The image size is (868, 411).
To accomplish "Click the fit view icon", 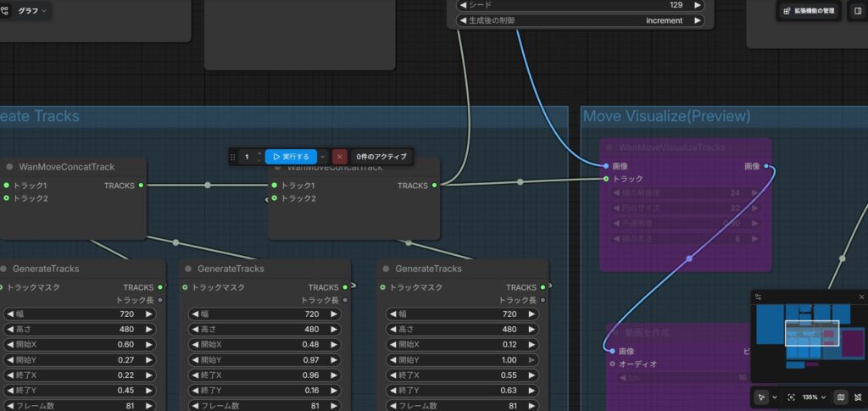I will tap(791, 397).
